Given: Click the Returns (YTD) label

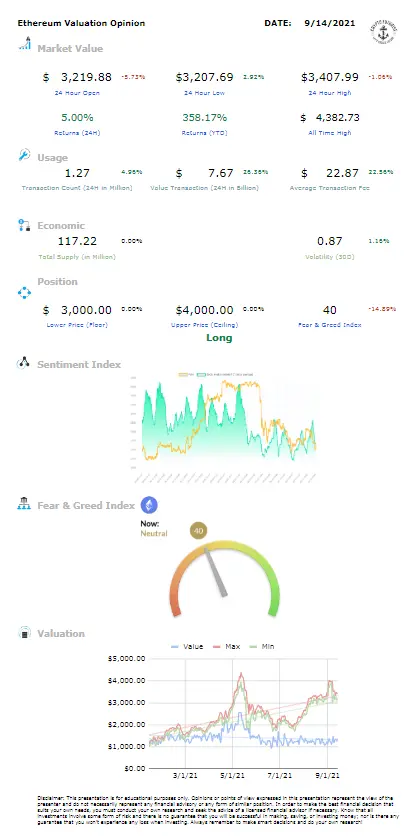Looking at the screenshot, I should pyautogui.click(x=204, y=132).
